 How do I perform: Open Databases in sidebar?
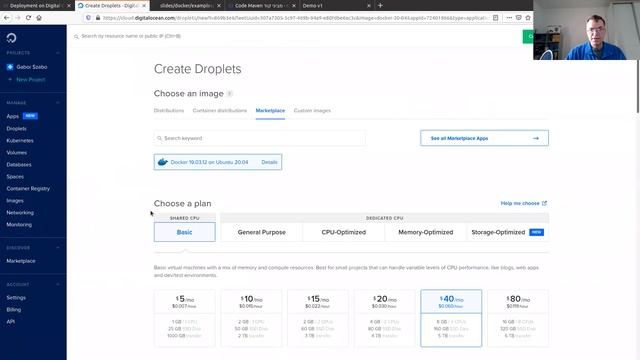point(19,164)
